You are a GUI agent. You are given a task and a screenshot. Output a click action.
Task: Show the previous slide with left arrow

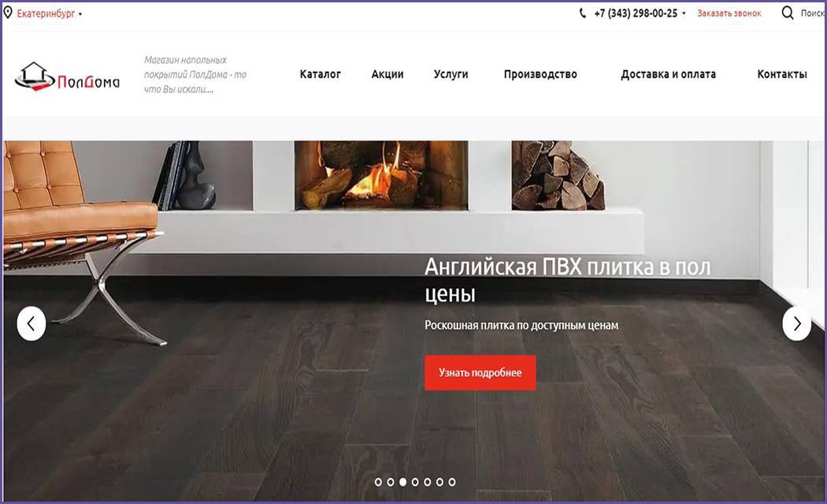(x=32, y=323)
